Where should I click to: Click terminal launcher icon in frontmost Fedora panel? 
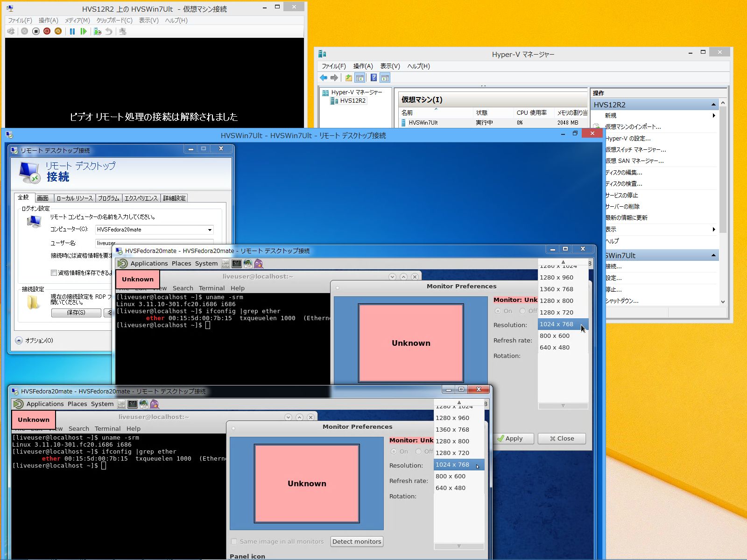point(133,404)
